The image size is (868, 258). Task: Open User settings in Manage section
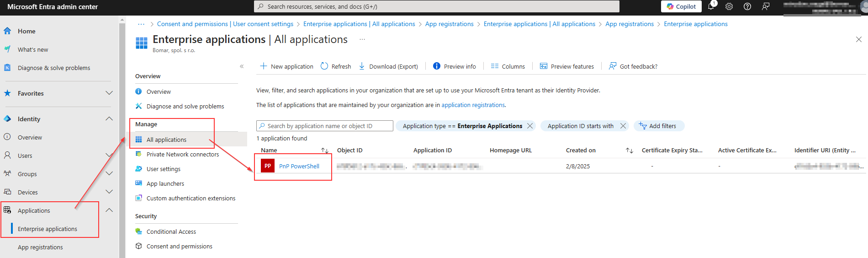pos(163,169)
